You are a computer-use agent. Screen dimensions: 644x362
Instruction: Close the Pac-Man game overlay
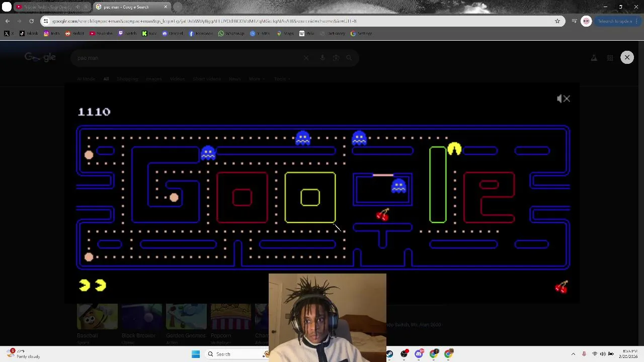pos(627,57)
